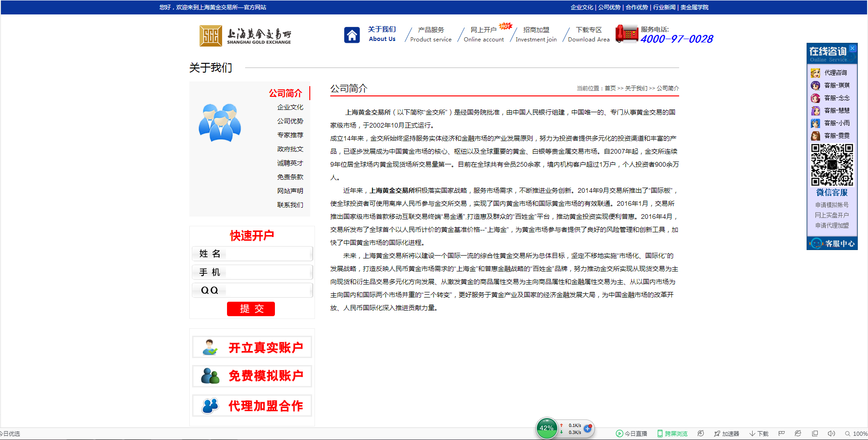
Task: Click the 加速器 rocket icon
Action: [717, 433]
